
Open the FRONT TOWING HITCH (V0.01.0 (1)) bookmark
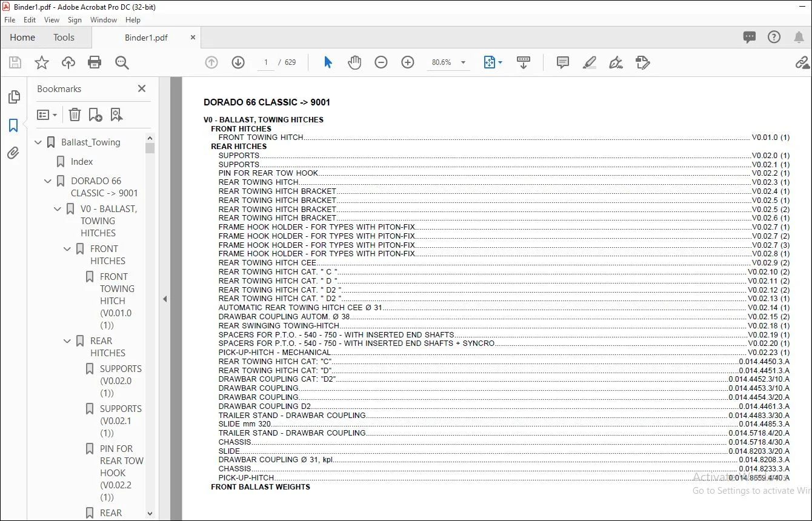click(117, 301)
